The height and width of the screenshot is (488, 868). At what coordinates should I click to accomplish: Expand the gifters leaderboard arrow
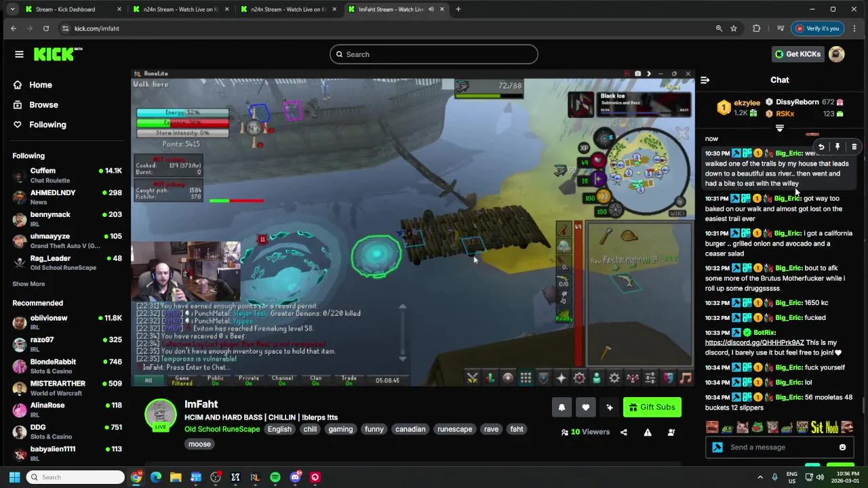pos(780,128)
